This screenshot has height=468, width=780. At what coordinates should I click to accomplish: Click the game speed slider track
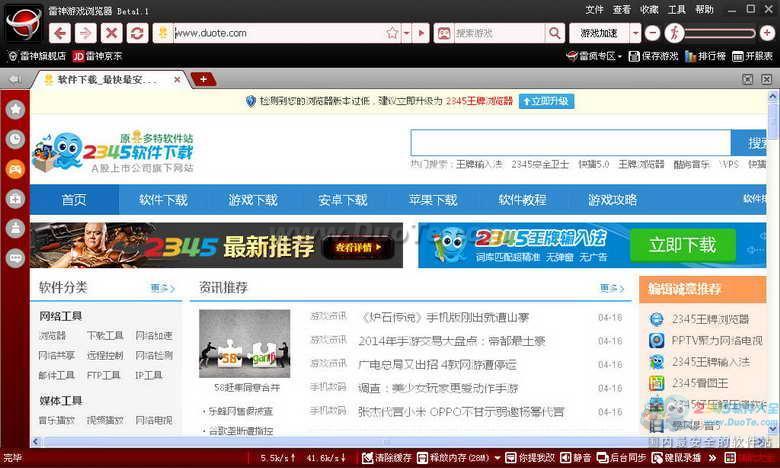pyautogui.click(x=720, y=33)
